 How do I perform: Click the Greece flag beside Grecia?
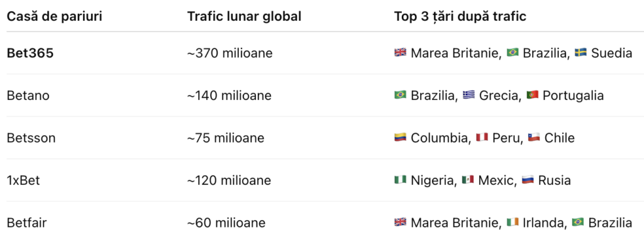click(469, 95)
